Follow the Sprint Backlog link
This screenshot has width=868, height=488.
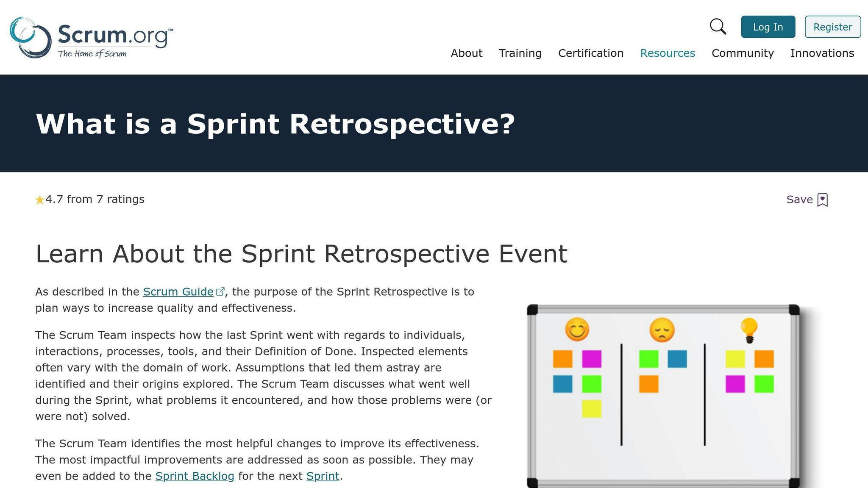[195, 476]
